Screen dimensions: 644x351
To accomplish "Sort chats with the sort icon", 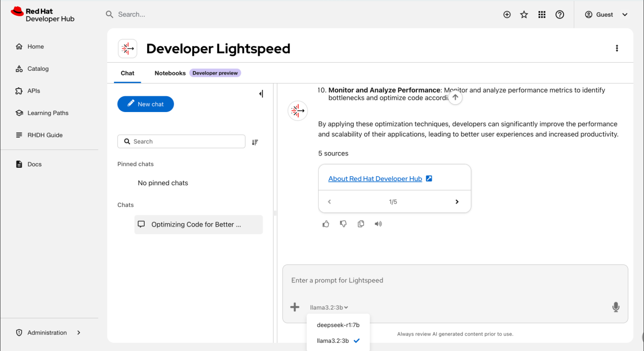I will tap(255, 142).
